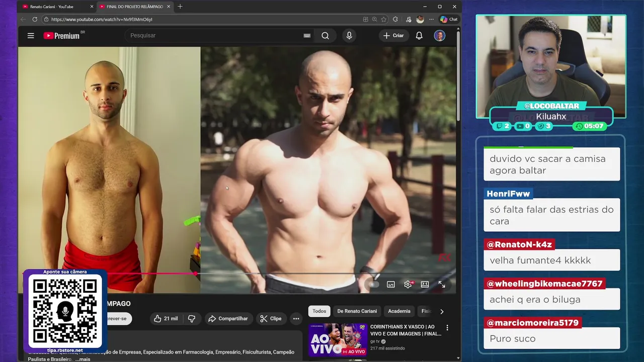This screenshot has height=362, width=644.
Task: Open the notifications bell
Action: tap(419, 36)
